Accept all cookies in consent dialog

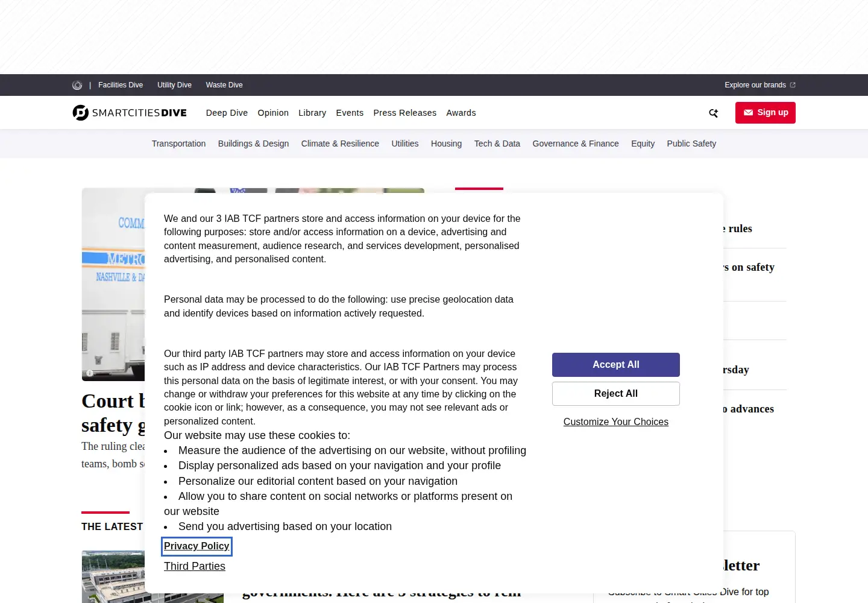point(616,365)
